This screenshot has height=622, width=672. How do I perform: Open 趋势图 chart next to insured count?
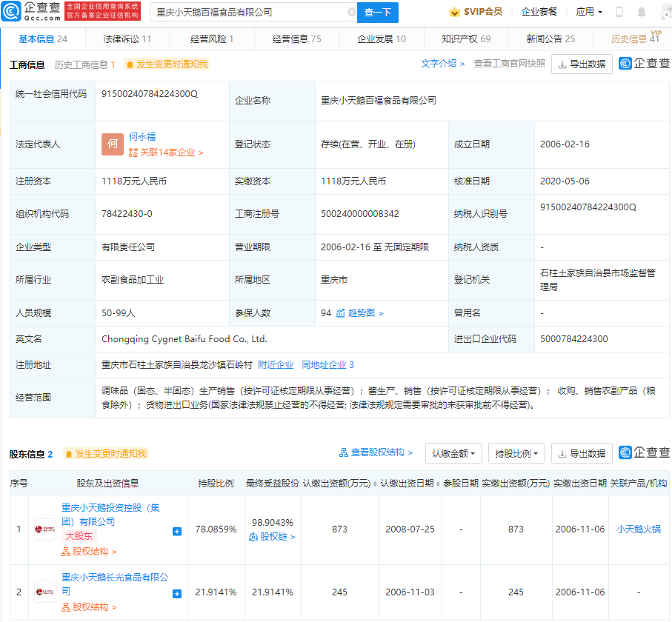[x=360, y=313]
